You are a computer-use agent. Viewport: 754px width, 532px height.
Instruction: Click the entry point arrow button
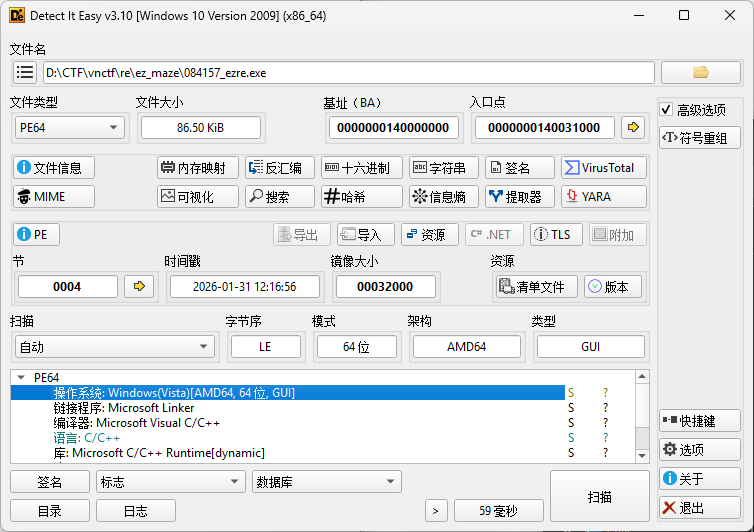(633, 127)
